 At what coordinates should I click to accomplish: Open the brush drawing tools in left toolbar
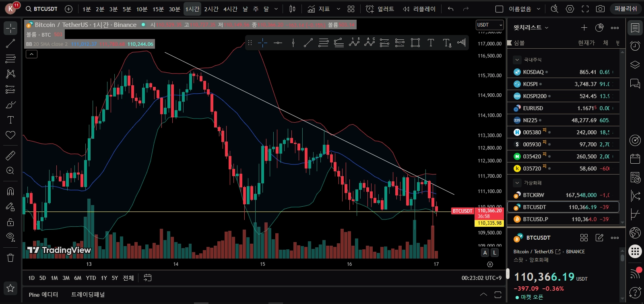[x=10, y=105]
